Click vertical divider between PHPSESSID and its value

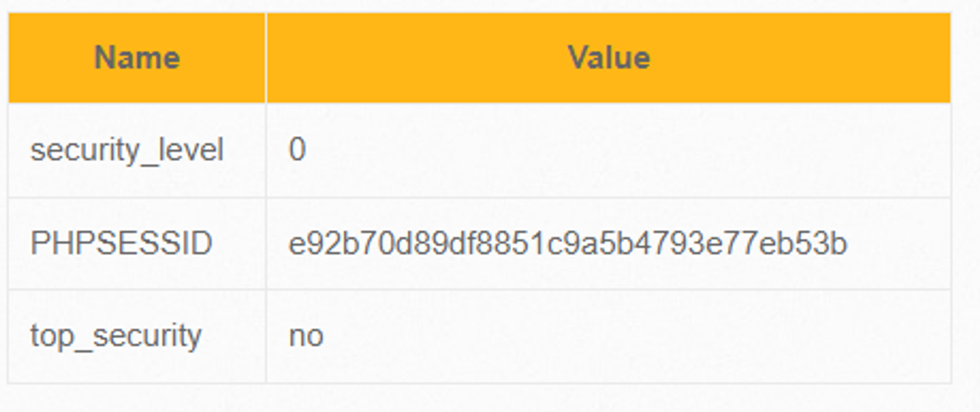point(266,243)
